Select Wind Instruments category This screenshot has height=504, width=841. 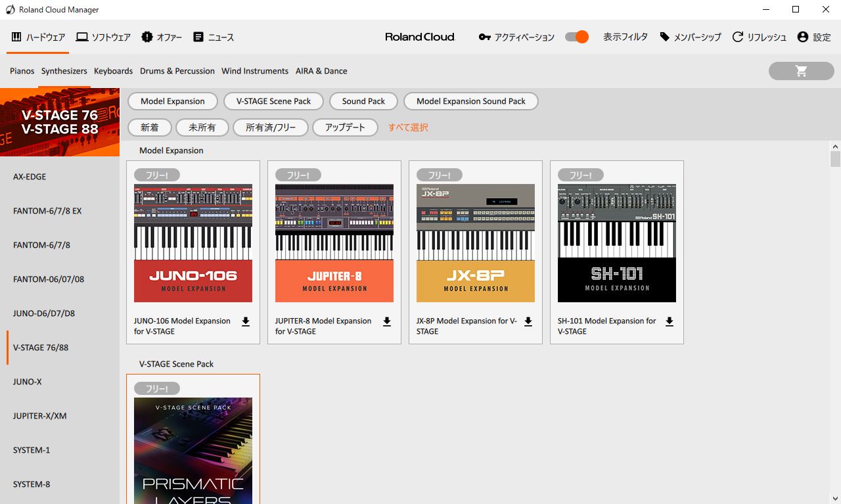pos(255,71)
